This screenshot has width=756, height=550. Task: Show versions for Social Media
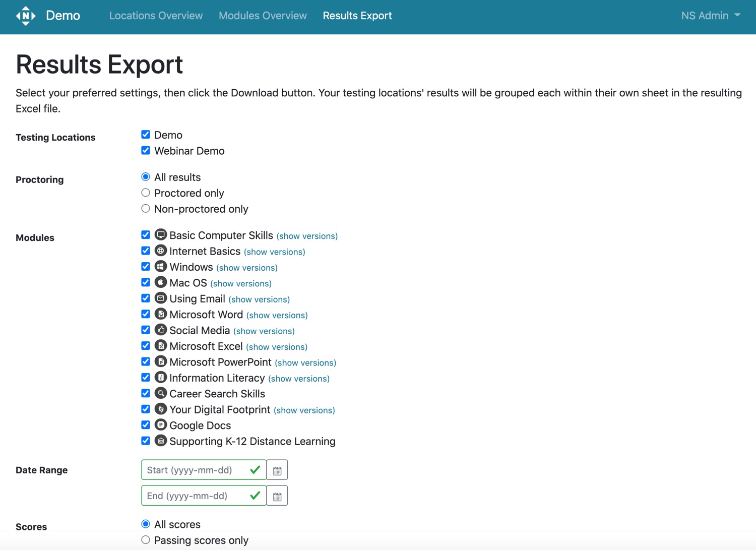coord(264,331)
